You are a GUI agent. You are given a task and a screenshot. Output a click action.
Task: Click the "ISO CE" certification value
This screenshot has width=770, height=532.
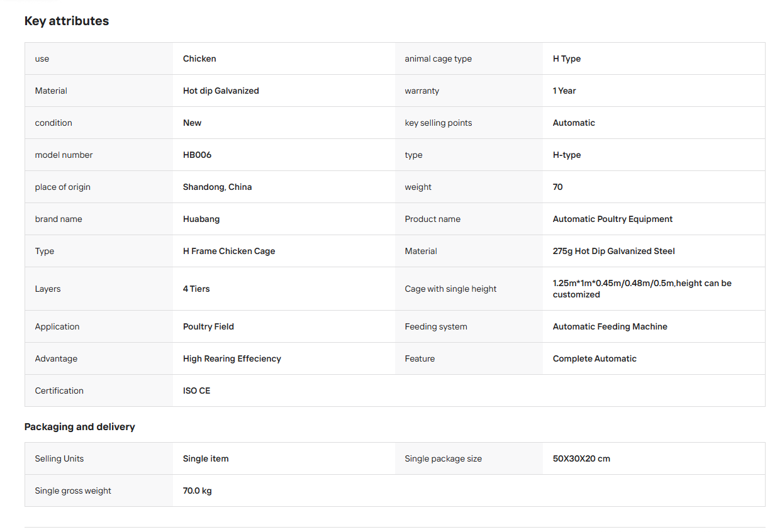[x=197, y=391]
